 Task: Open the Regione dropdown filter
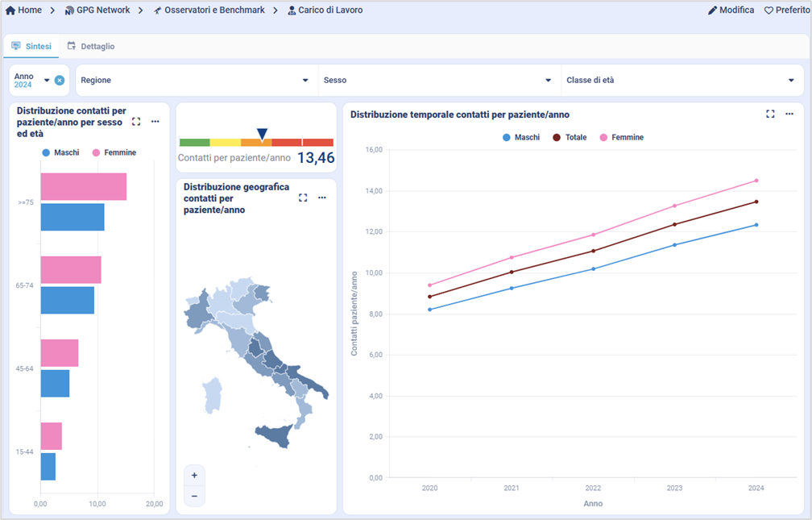coord(194,81)
